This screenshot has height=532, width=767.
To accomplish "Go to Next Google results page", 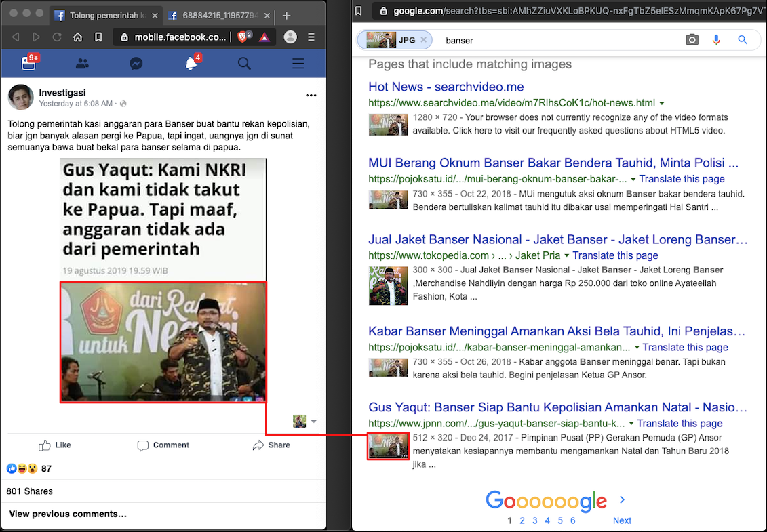I will click(622, 520).
